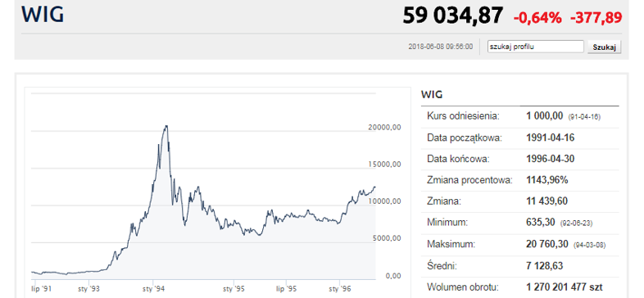Click the chart peak near 20000
This screenshot has height=298, width=644.
pos(166,126)
